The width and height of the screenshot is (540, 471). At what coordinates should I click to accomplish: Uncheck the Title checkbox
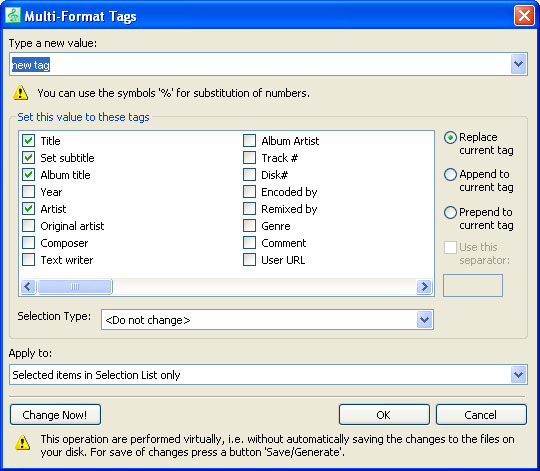[29, 140]
